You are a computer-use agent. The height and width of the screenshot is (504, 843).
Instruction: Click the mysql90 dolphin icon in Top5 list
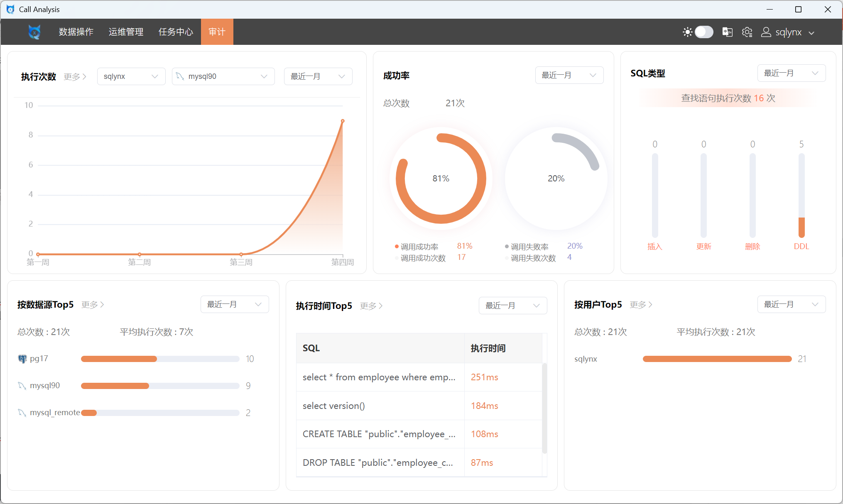click(x=22, y=386)
